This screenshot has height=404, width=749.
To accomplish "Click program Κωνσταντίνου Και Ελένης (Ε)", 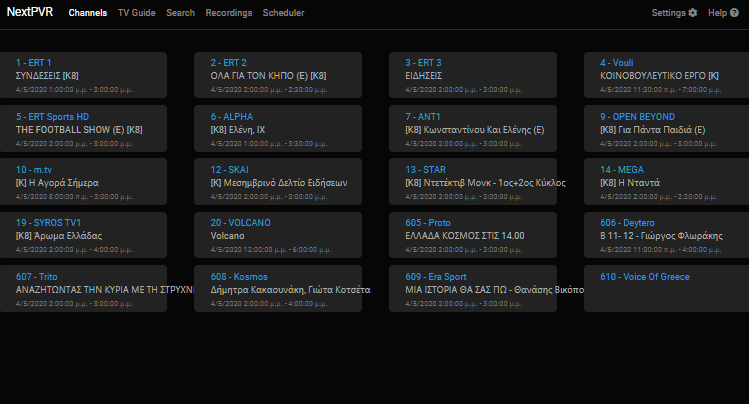I will (x=484, y=129).
